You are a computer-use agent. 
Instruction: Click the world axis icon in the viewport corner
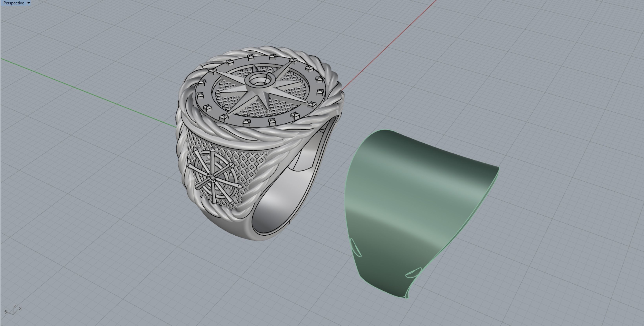click(13, 310)
